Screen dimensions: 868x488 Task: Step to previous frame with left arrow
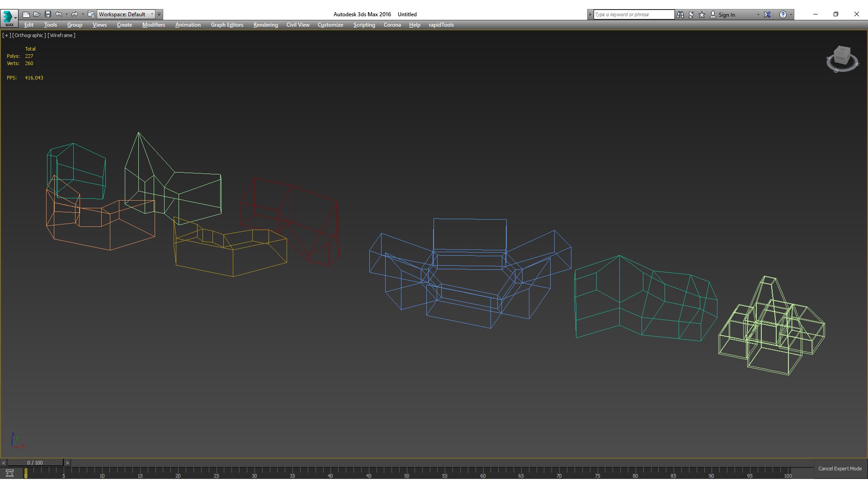(x=4, y=463)
